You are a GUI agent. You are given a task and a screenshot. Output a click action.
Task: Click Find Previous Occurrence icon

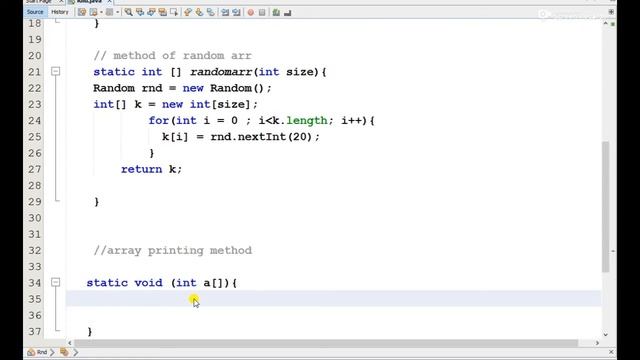140,12
